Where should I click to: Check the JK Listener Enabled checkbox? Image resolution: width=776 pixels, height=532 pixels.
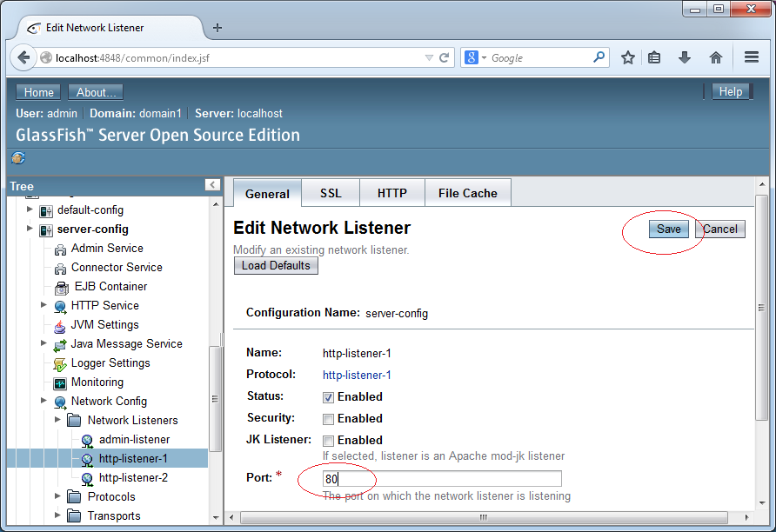(x=328, y=441)
